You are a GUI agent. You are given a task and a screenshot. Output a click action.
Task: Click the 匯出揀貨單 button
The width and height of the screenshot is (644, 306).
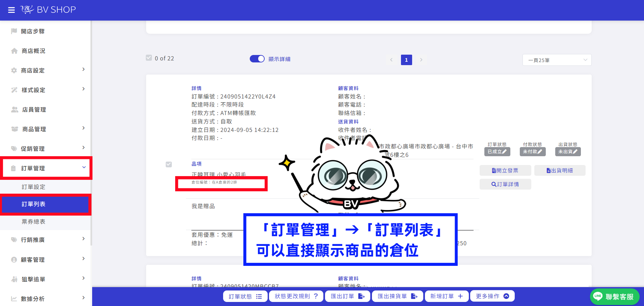pos(398,296)
